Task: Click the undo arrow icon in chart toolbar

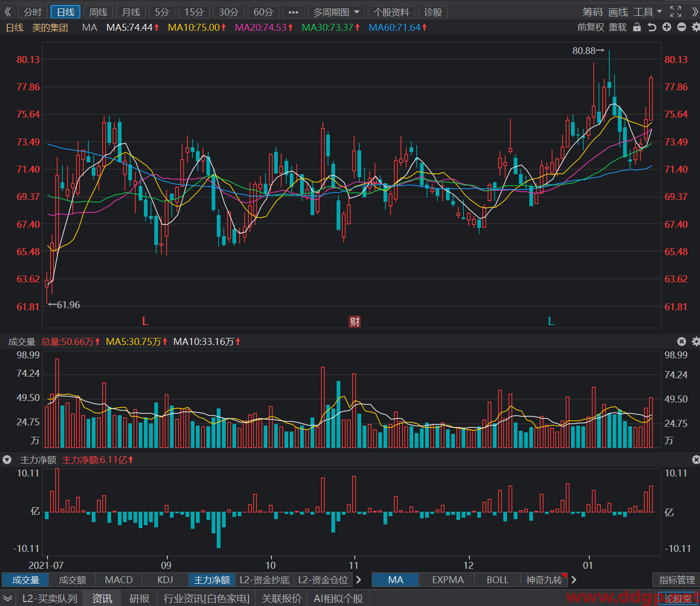Action: coord(652,27)
